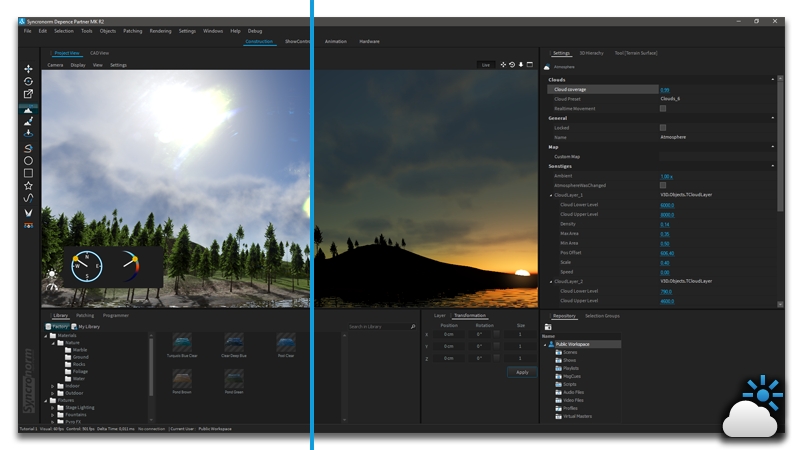Viewport: 800px width, 450px height.
Task: Toggle the Realtime Movement checkbox
Action: [663, 108]
